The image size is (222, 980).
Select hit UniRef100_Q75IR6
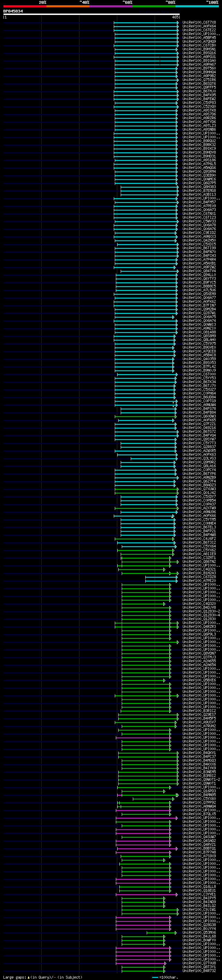coord(199,80)
